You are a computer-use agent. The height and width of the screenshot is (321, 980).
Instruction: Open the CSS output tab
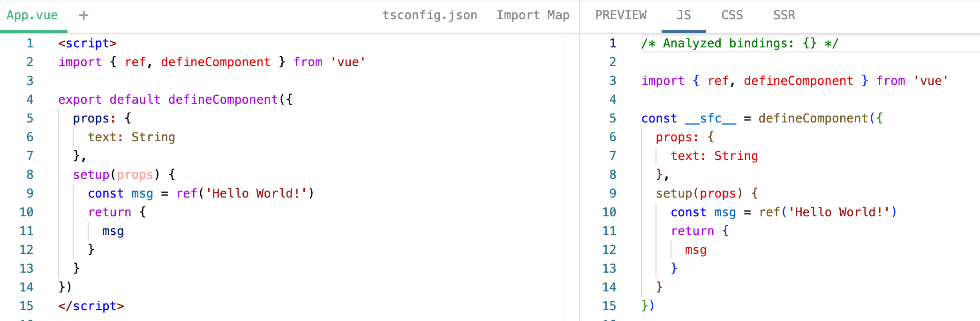coord(731,15)
